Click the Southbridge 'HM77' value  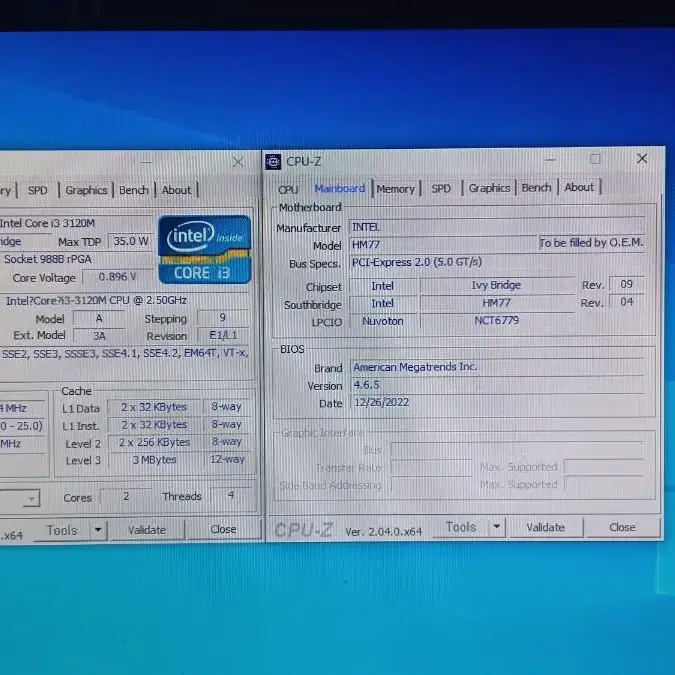(x=496, y=303)
